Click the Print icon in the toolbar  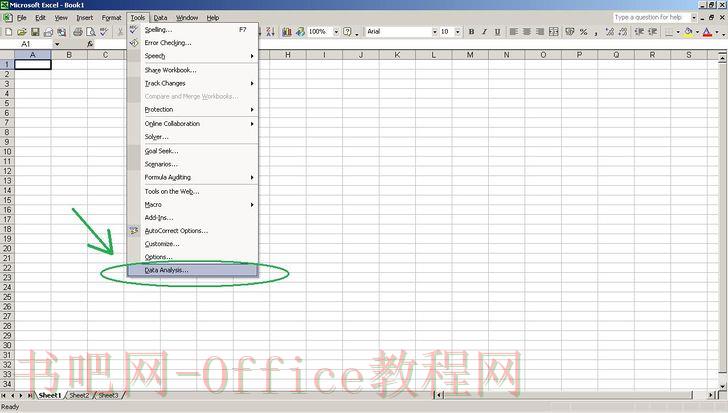(78, 32)
